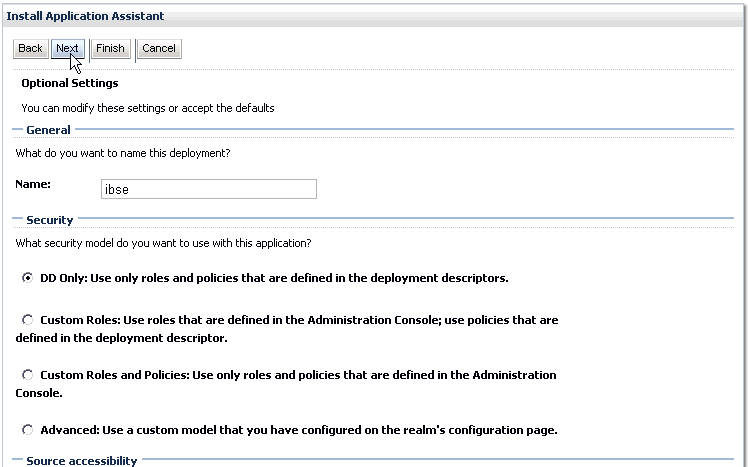
Task: Click the 'What security model' question text
Action: coord(163,243)
